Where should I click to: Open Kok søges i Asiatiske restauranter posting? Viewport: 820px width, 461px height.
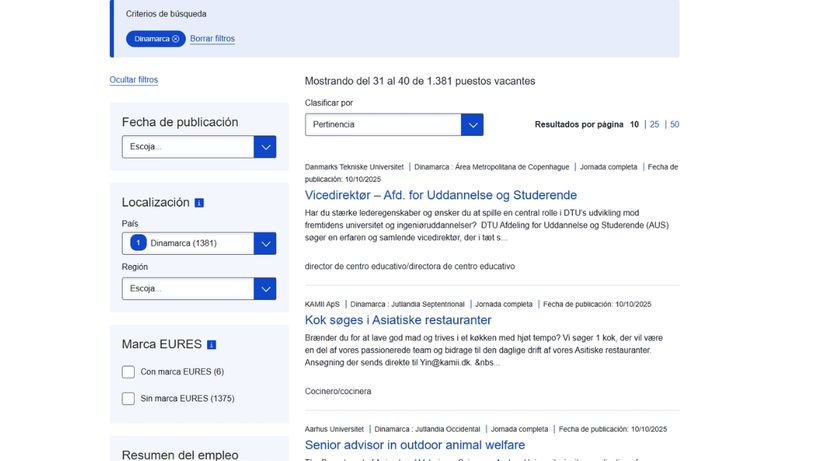[x=398, y=320]
